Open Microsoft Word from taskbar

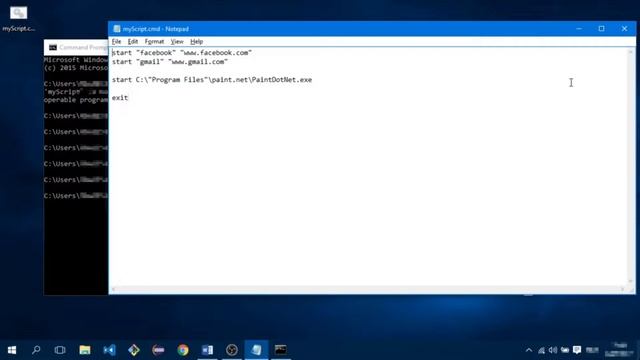tap(207, 350)
